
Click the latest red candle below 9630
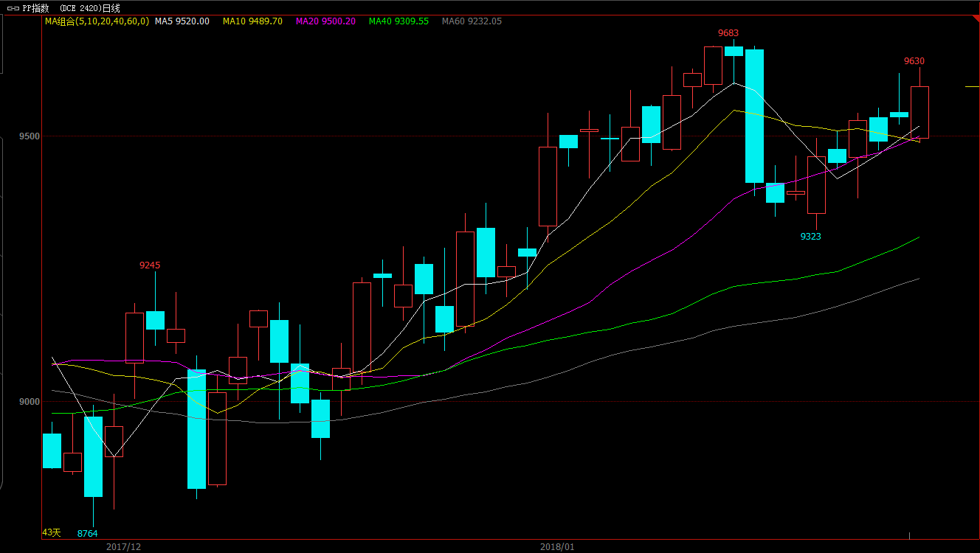point(919,112)
